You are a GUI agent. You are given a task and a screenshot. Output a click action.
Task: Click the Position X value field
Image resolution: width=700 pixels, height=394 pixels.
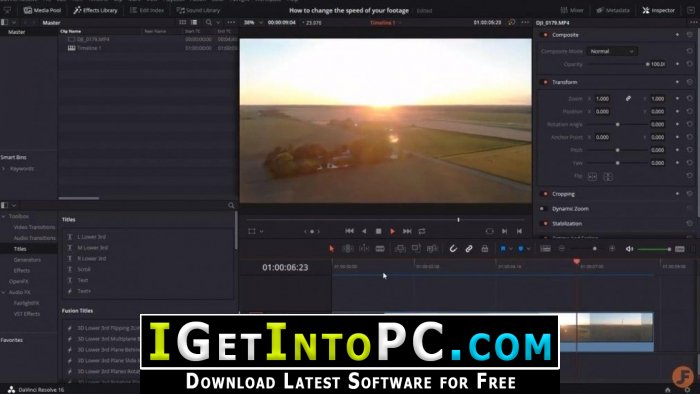point(603,112)
